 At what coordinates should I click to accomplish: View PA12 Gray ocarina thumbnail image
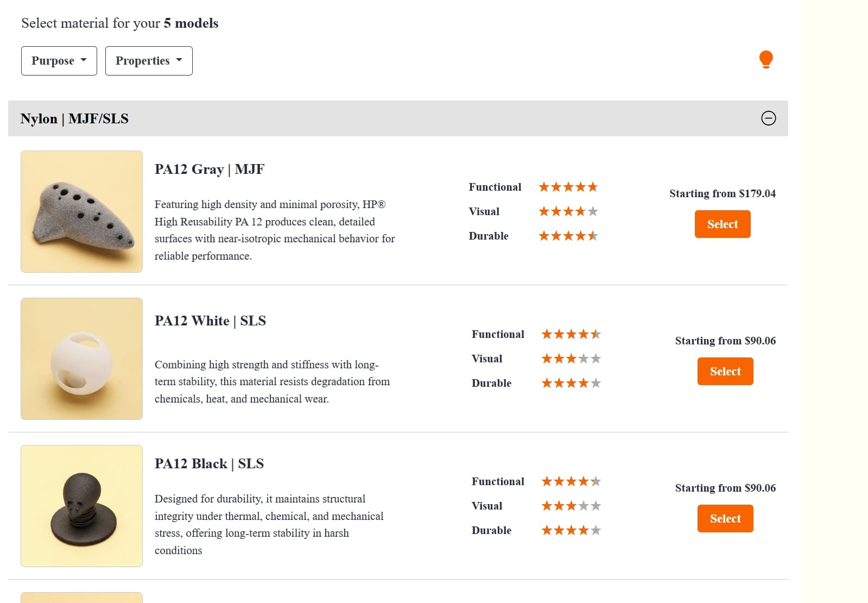point(81,211)
